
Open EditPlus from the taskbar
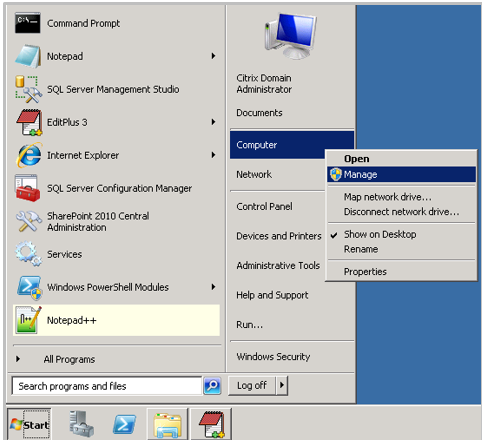(x=211, y=424)
